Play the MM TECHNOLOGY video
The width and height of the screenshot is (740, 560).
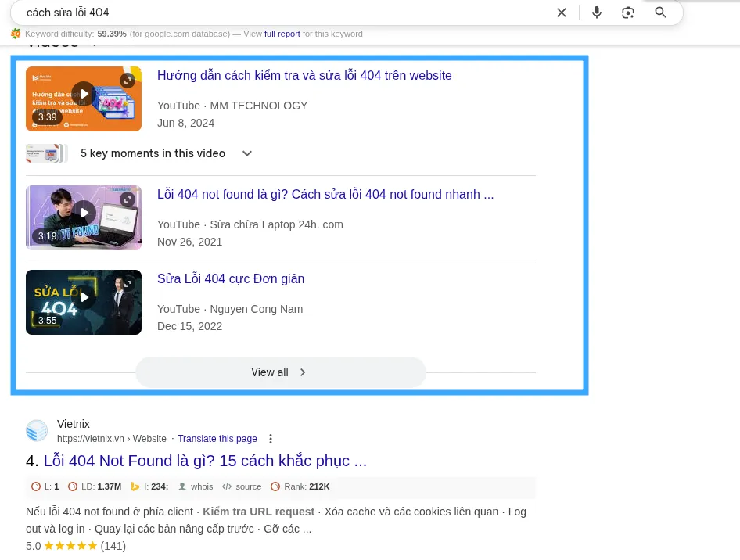tap(84, 93)
